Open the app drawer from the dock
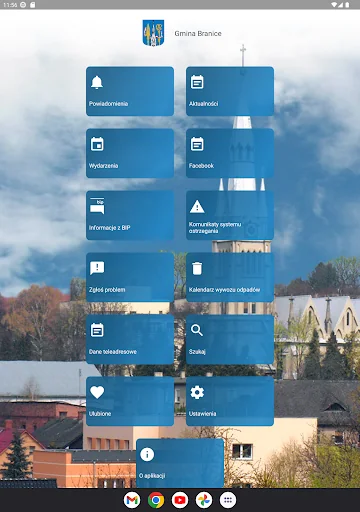 228,500
